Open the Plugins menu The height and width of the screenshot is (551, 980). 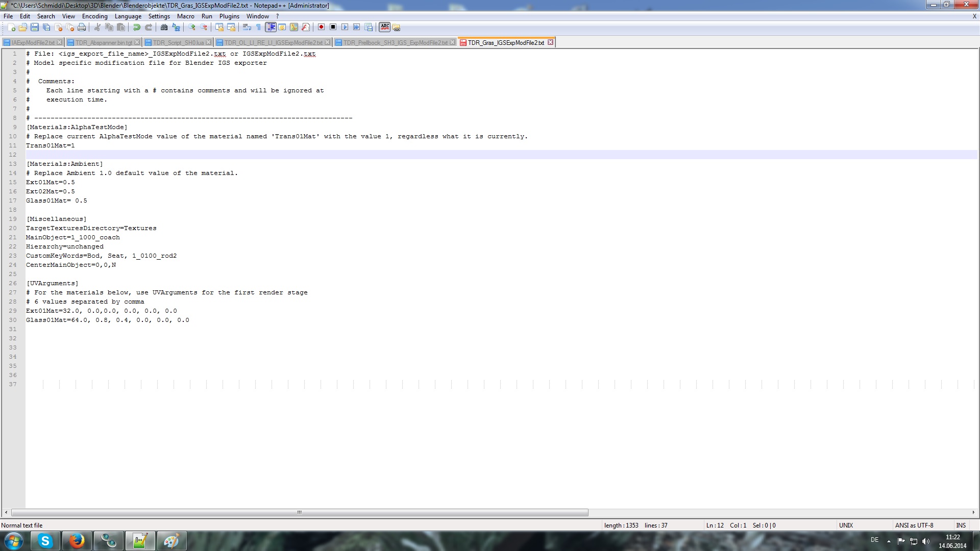(x=229, y=16)
